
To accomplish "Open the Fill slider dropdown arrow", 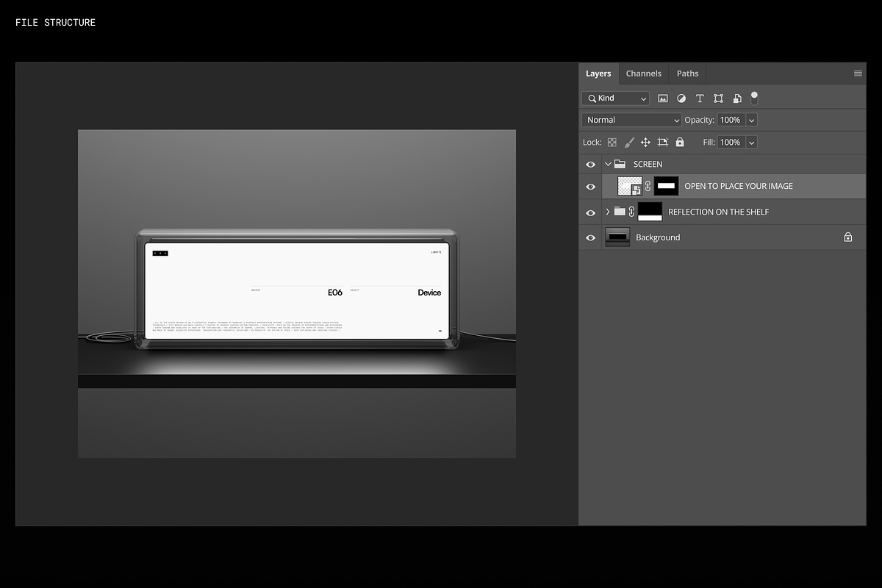I will pyautogui.click(x=751, y=142).
